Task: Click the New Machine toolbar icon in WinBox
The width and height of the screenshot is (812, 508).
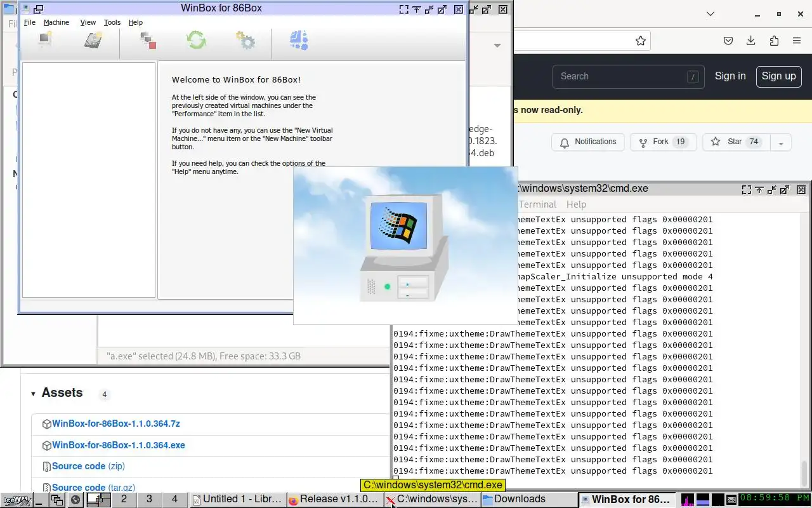Action: click(x=44, y=41)
